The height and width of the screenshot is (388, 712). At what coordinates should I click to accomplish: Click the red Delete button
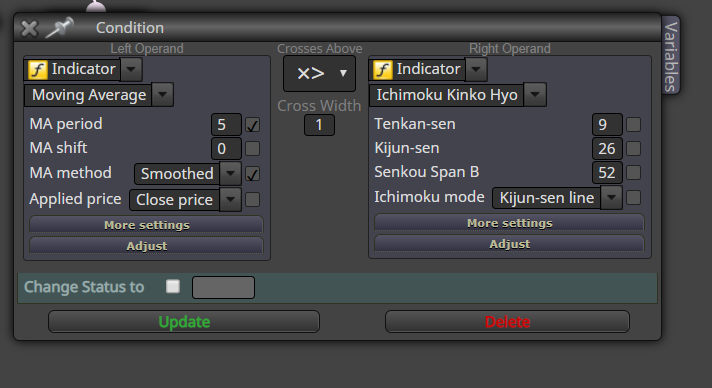point(507,322)
